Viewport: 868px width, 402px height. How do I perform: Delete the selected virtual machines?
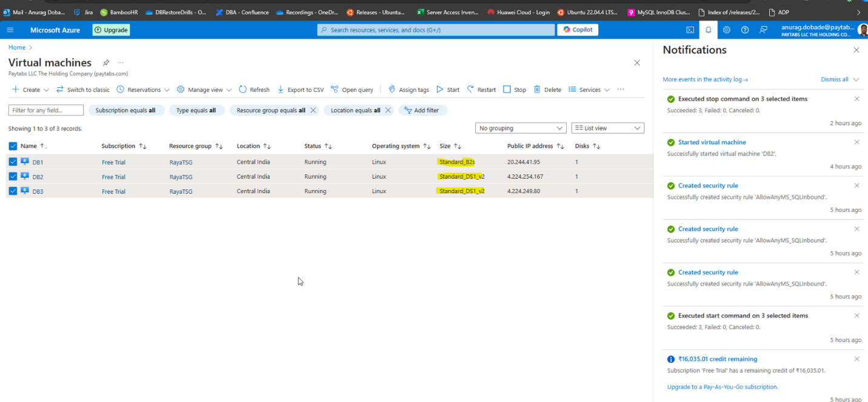(x=547, y=90)
